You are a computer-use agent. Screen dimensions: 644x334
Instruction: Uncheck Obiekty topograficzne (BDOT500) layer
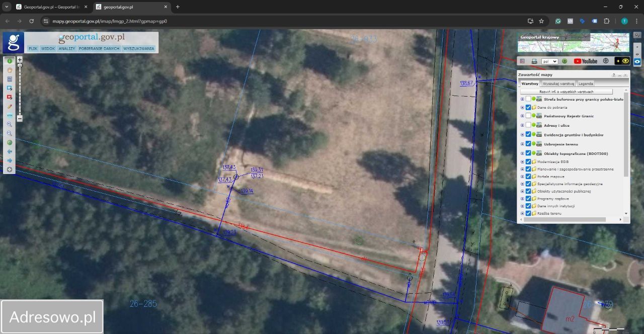coord(528,153)
